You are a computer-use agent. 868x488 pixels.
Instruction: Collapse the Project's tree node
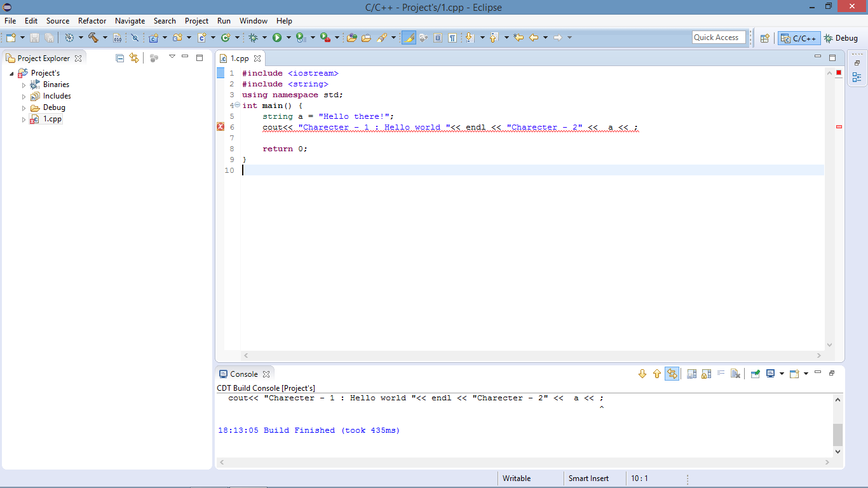12,74
